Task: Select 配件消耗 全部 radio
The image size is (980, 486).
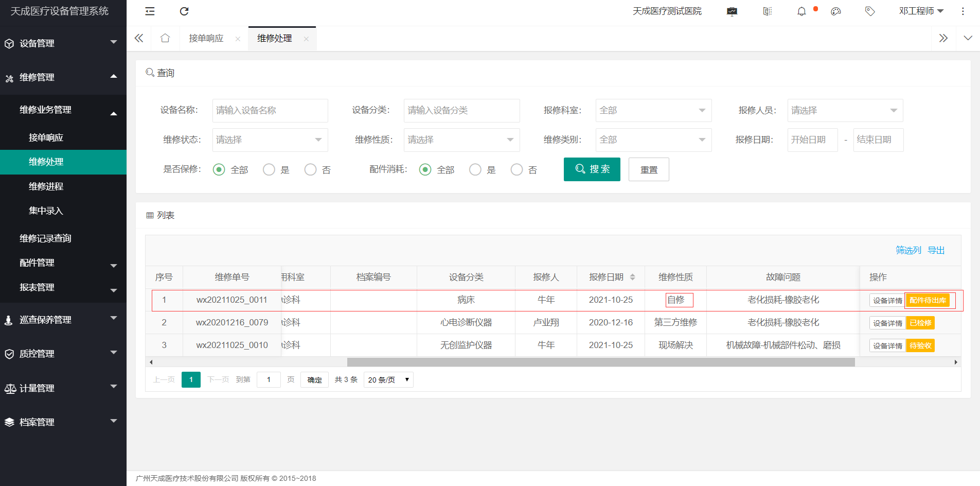Action: pos(425,169)
